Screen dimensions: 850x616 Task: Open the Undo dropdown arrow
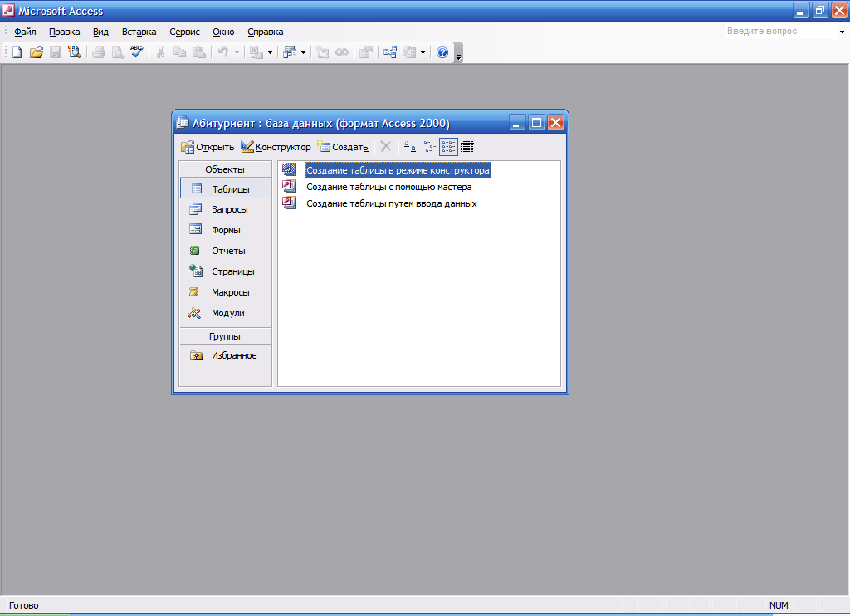click(x=237, y=52)
